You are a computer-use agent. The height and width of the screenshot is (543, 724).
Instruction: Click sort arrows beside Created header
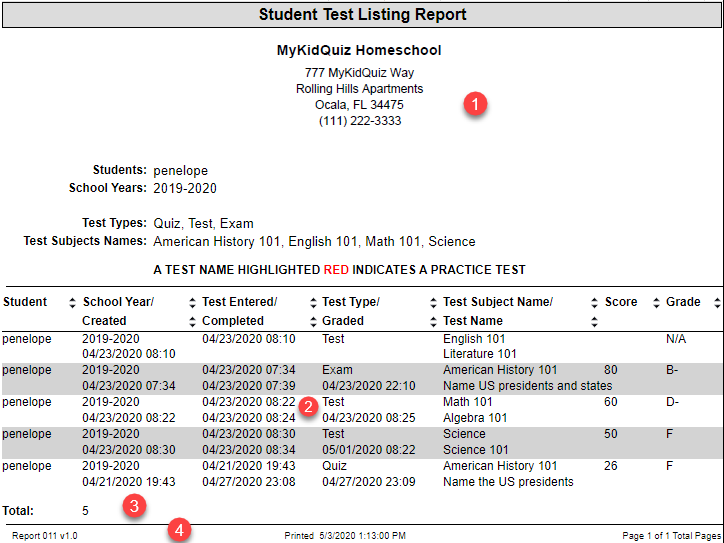[x=193, y=322]
